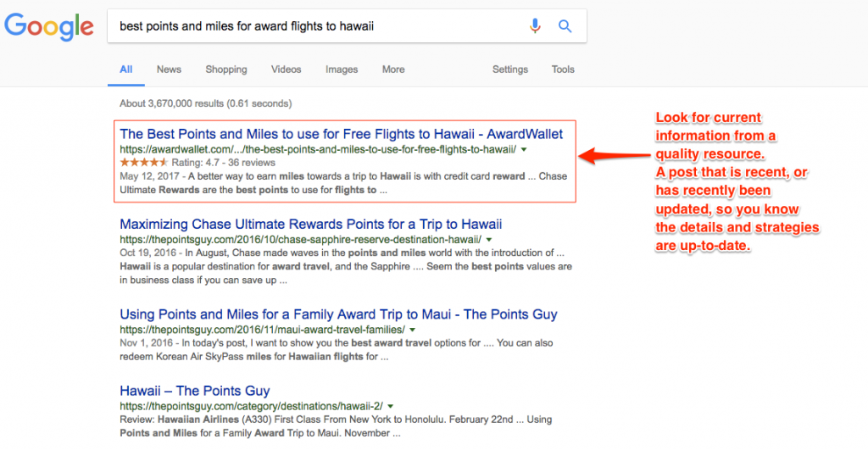The image size is (868, 450).
Task: Expand dropdown arrow next to chase-sapphire-reserve URL
Action: pyautogui.click(x=489, y=240)
